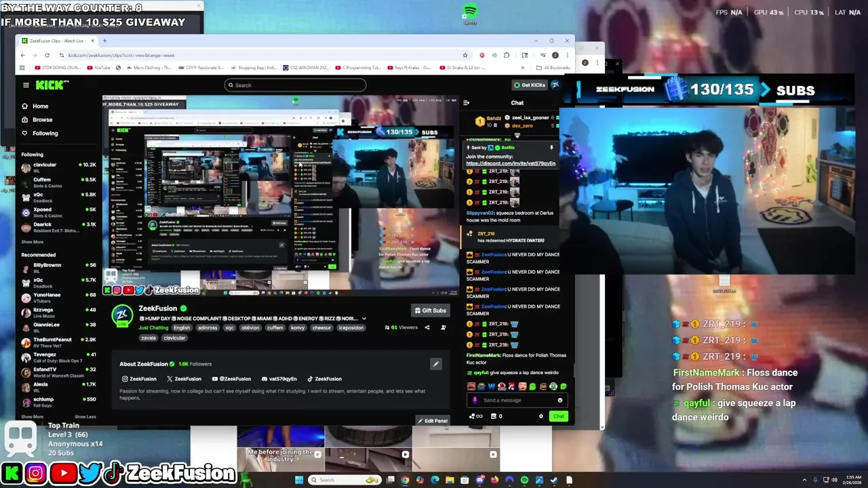Unpin the pinned chat message icon
Image resolution: width=868 pixels, height=488 pixels.
click(551, 148)
